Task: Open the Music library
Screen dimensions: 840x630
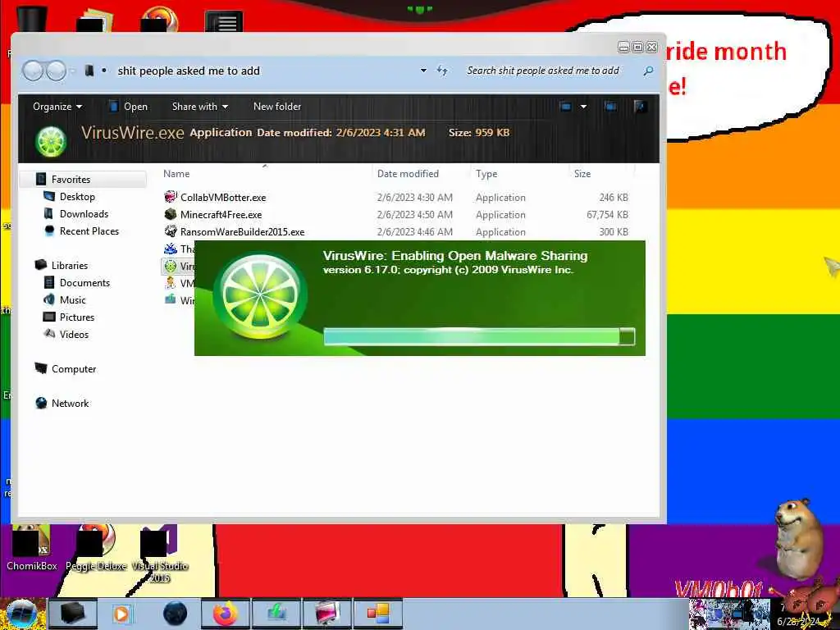Action: [x=72, y=300]
